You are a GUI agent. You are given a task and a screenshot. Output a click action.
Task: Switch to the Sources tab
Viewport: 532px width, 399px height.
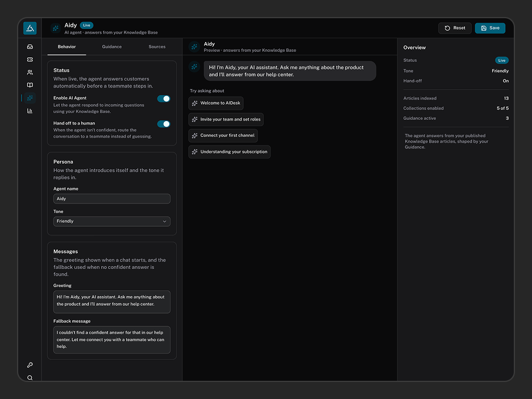coord(157,47)
